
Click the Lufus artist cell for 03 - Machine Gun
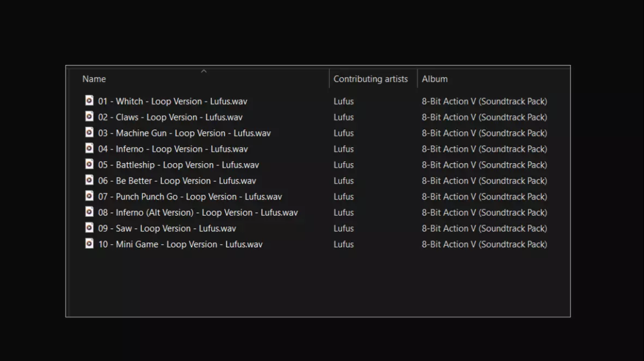(x=344, y=133)
